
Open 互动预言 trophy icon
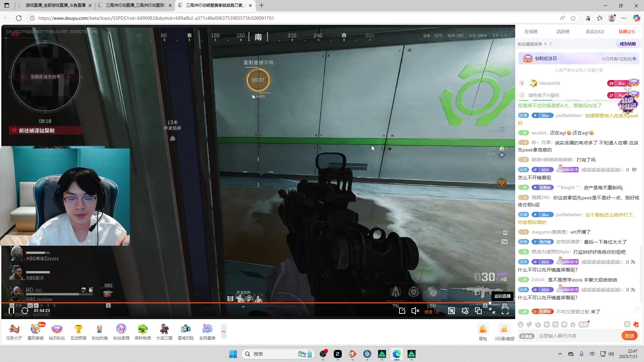78,332
